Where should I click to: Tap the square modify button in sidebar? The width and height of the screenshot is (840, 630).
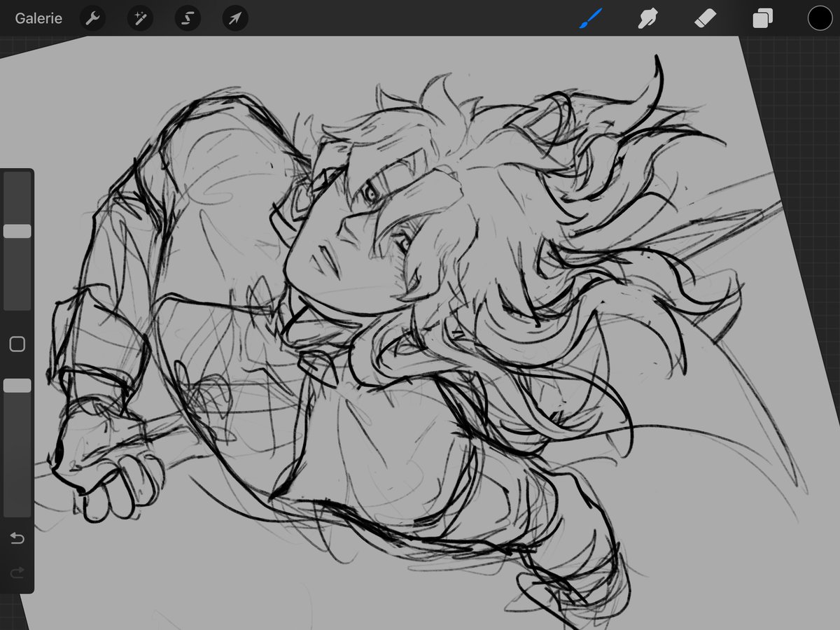(17, 344)
